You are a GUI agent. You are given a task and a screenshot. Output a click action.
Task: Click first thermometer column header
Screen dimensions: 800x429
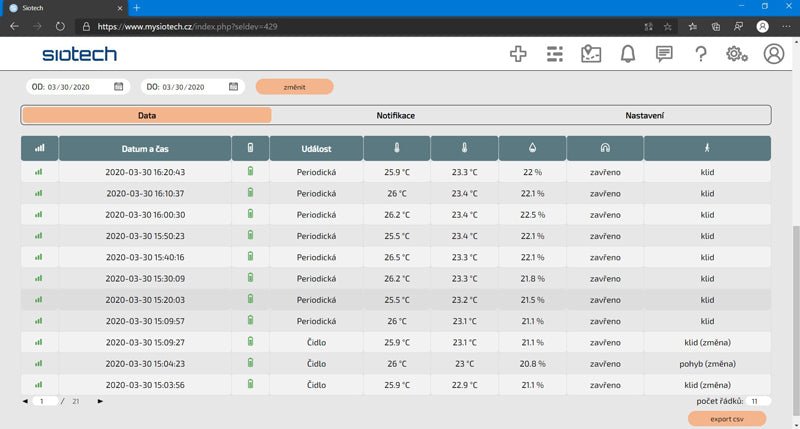click(396, 148)
